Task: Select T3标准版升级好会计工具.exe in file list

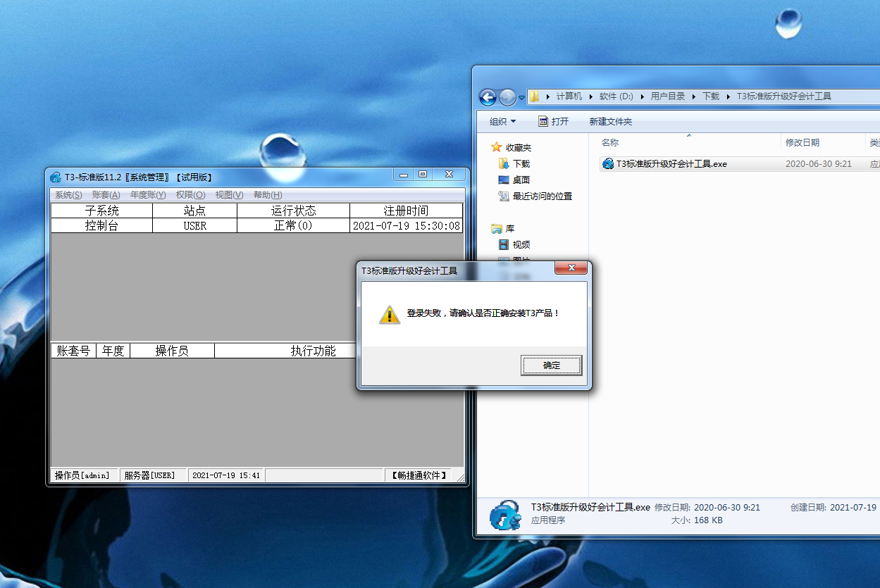Action: pyautogui.click(x=671, y=164)
